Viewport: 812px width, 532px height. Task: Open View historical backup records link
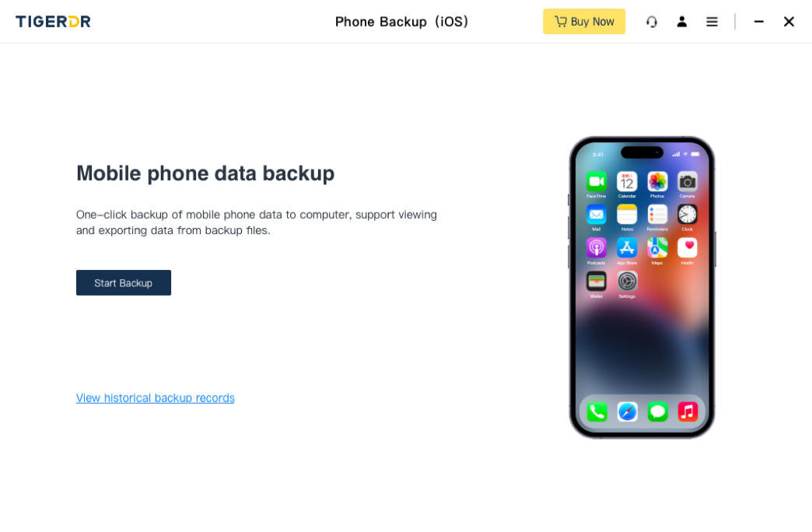(x=156, y=398)
